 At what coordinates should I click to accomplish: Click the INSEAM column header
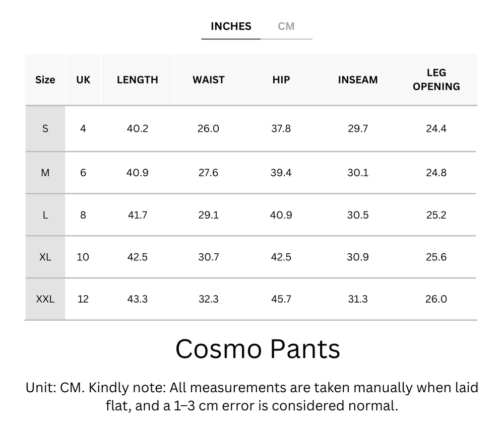[357, 80]
